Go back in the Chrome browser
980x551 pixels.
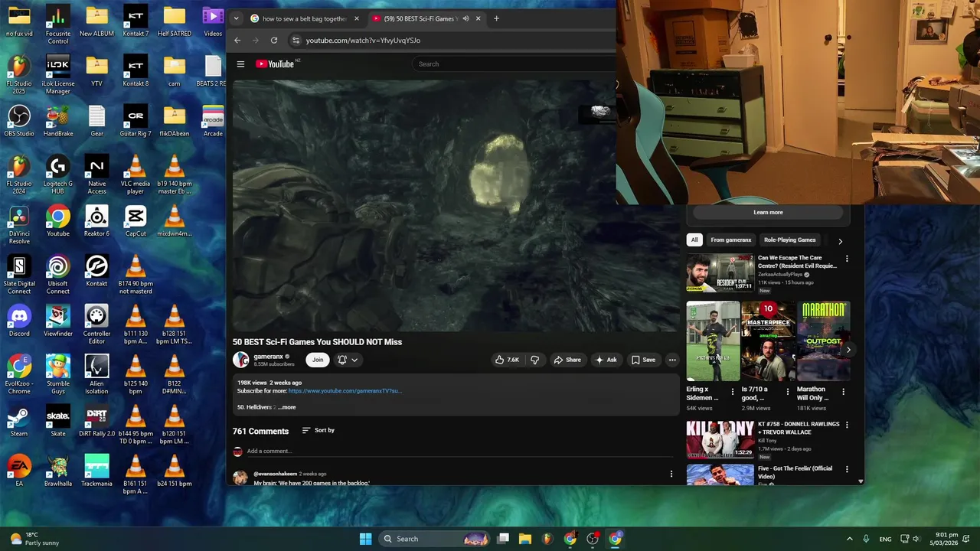pos(237,41)
